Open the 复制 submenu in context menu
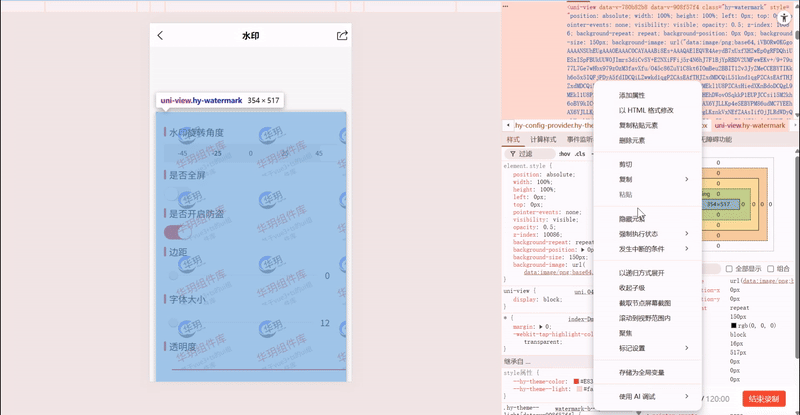The width and height of the screenshot is (800, 415). [x=648, y=179]
